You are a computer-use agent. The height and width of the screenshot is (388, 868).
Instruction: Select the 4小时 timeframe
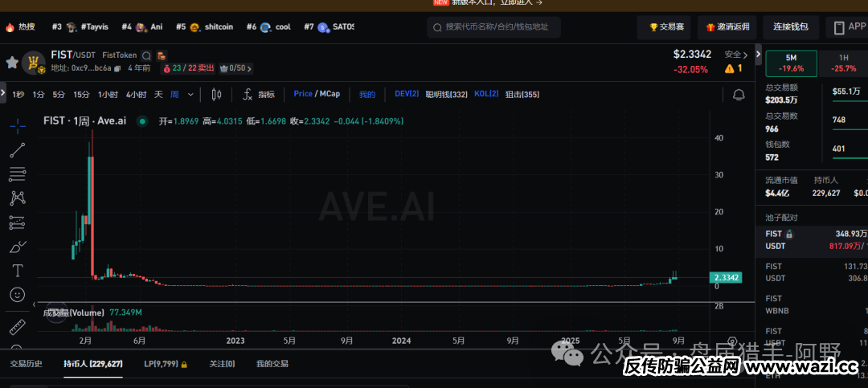[x=136, y=95]
